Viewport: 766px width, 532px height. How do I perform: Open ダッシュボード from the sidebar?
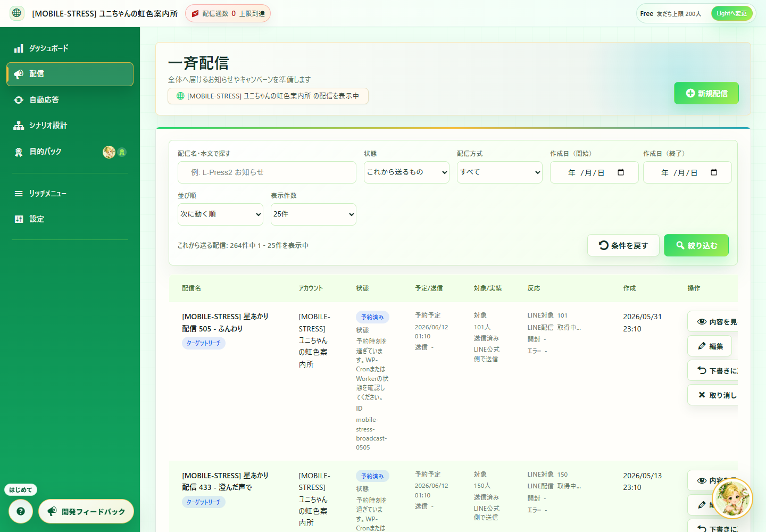click(x=70, y=48)
